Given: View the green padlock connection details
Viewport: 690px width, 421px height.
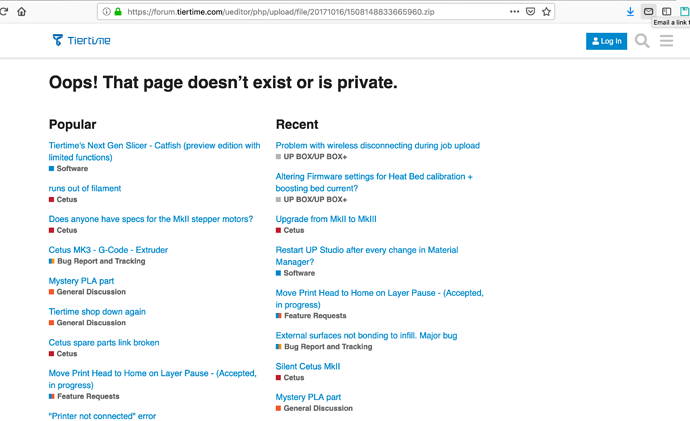Looking at the screenshot, I should [x=118, y=12].
